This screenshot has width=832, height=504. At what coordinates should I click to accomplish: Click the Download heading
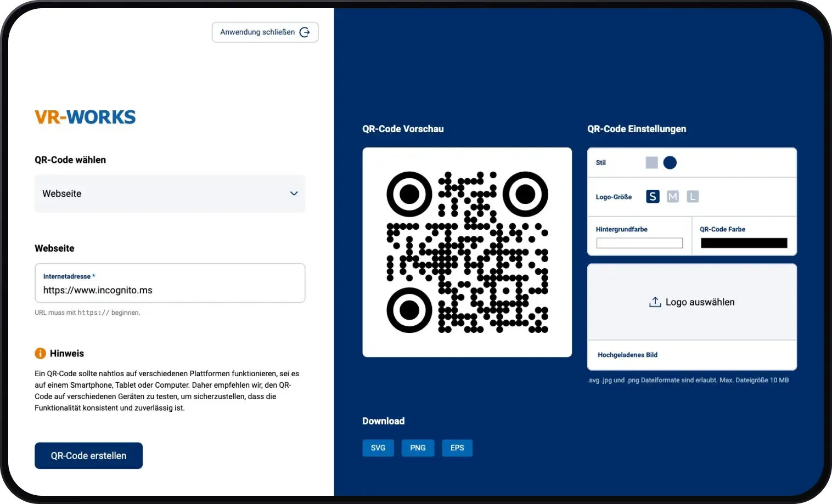383,421
